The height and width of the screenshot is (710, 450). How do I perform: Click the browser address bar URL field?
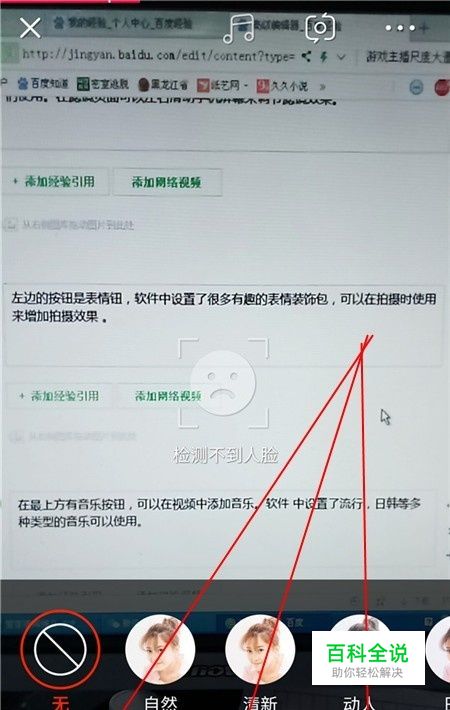pos(158,56)
